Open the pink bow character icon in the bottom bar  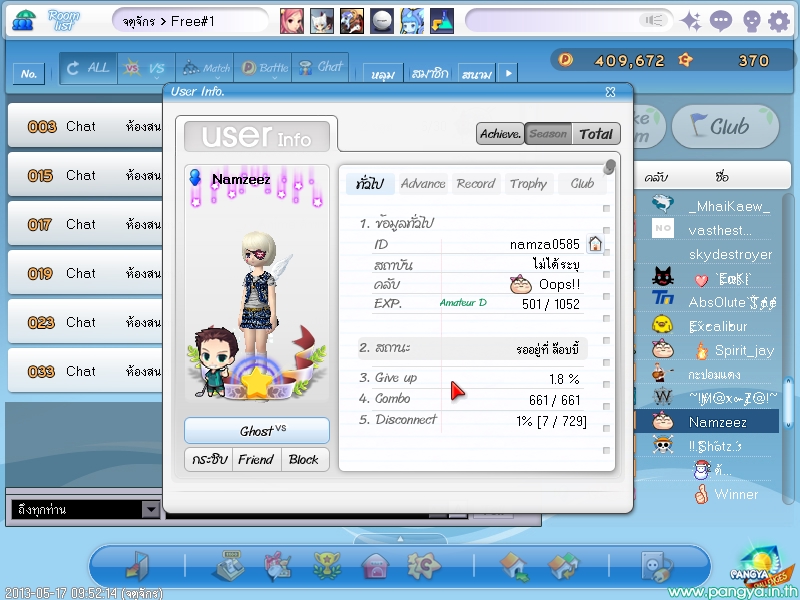point(278,566)
